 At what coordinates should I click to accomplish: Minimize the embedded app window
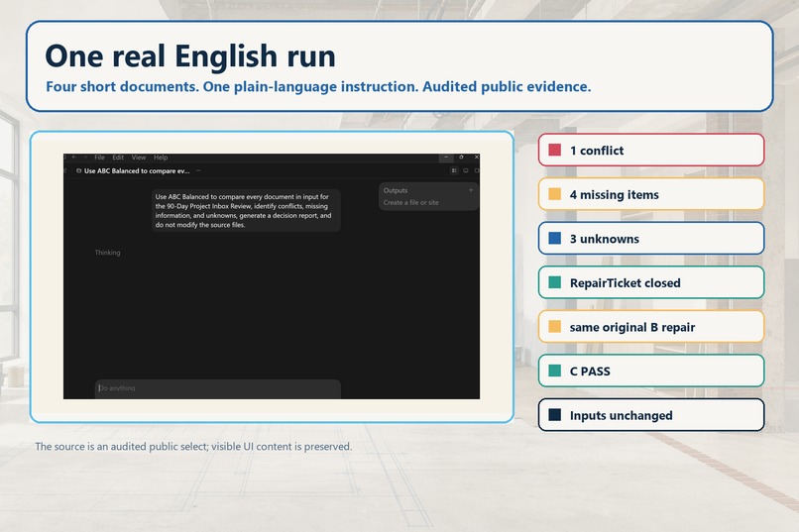(445, 158)
